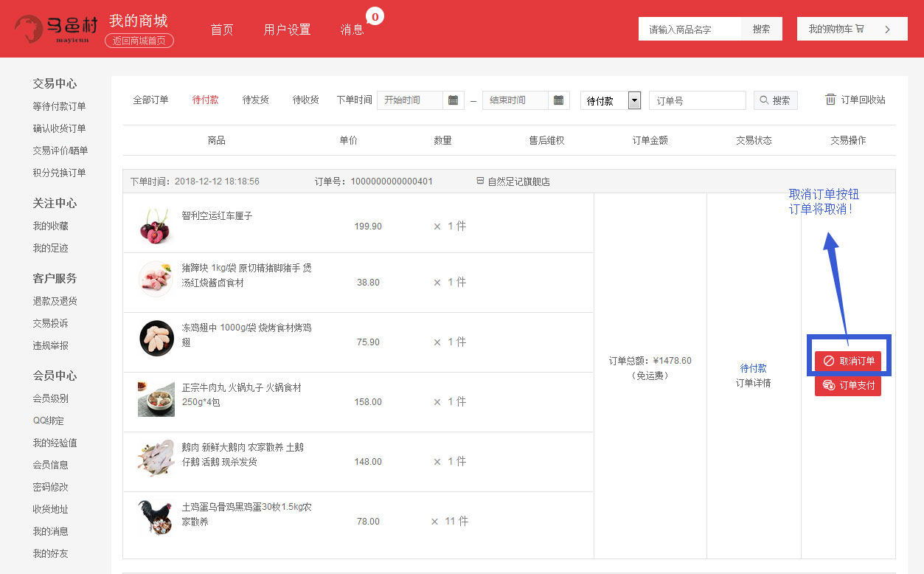Open QQ绑定 in sidebar

point(49,421)
